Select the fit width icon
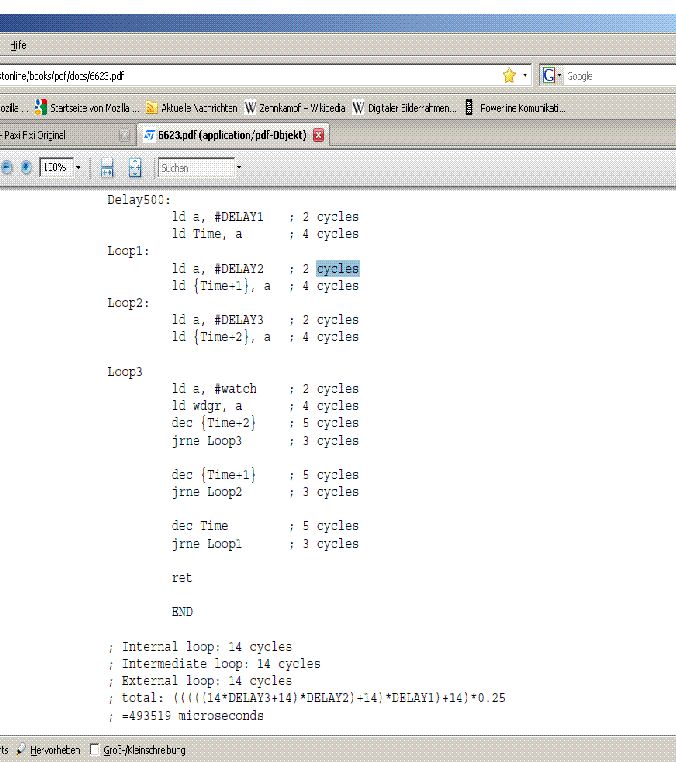Image resolution: width=676 pixels, height=762 pixels. click(107, 168)
